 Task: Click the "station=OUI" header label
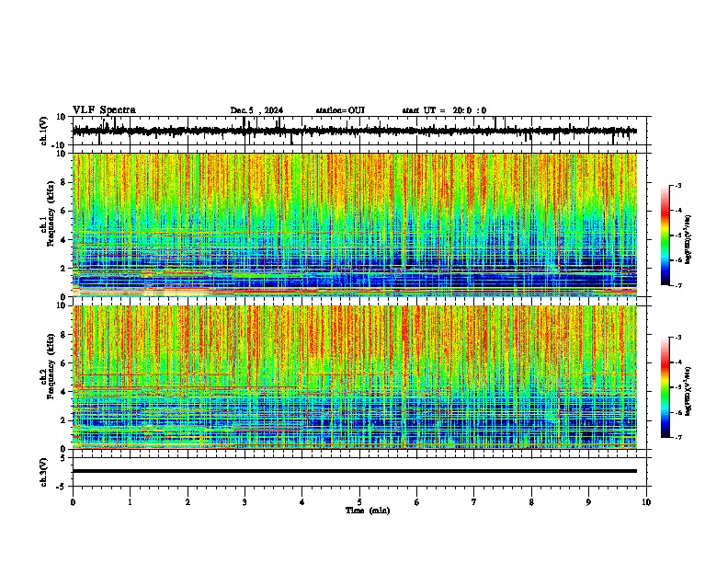pyautogui.click(x=340, y=110)
